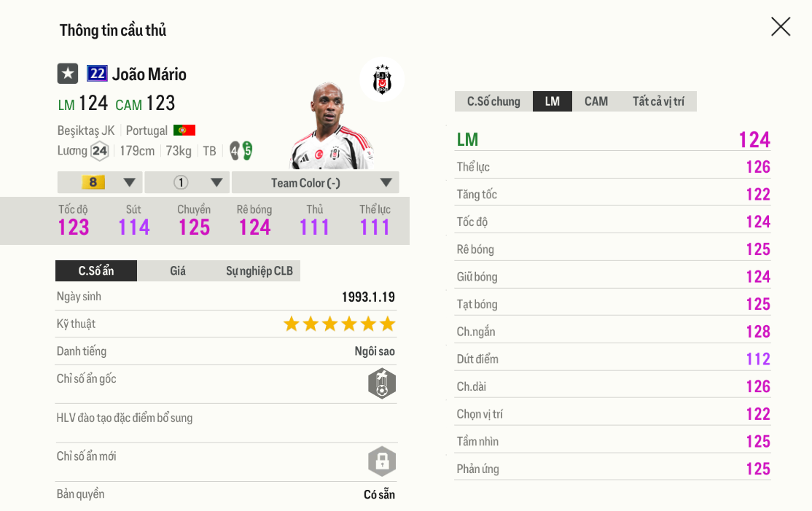This screenshot has width=812, height=511.
Task: Click the João Mário player portrait
Action: [x=330, y=128]
